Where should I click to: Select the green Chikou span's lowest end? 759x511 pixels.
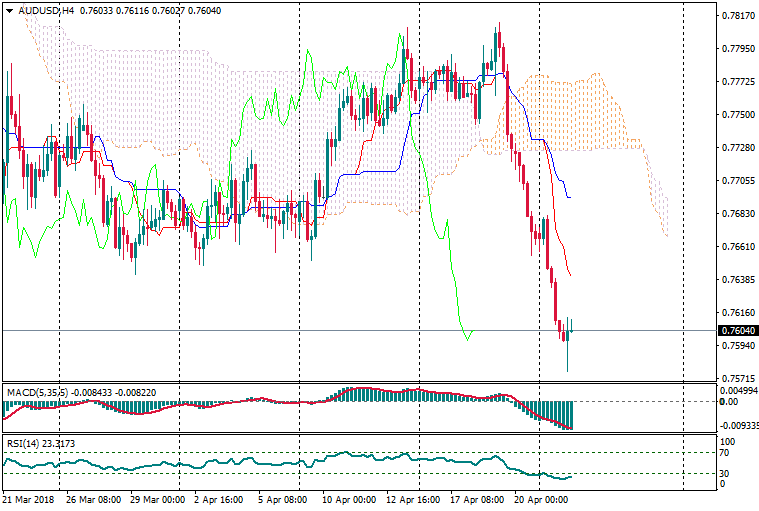467,339
